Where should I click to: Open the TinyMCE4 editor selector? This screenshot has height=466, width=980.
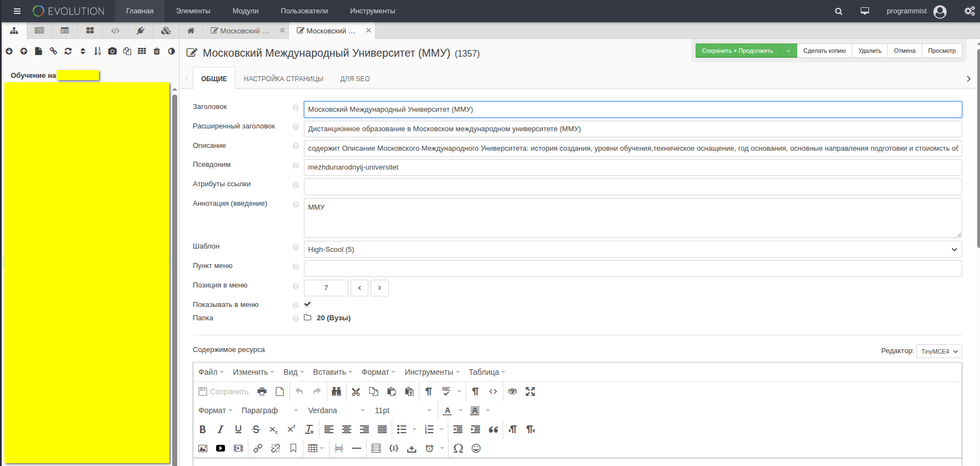pos(938,351)
